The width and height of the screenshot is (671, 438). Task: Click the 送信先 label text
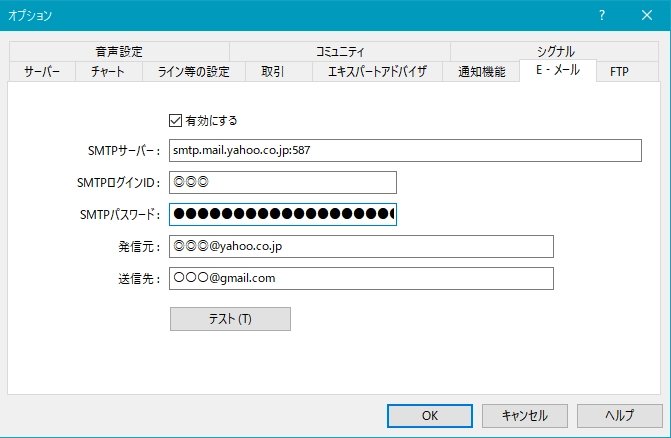tap(139, 279)
